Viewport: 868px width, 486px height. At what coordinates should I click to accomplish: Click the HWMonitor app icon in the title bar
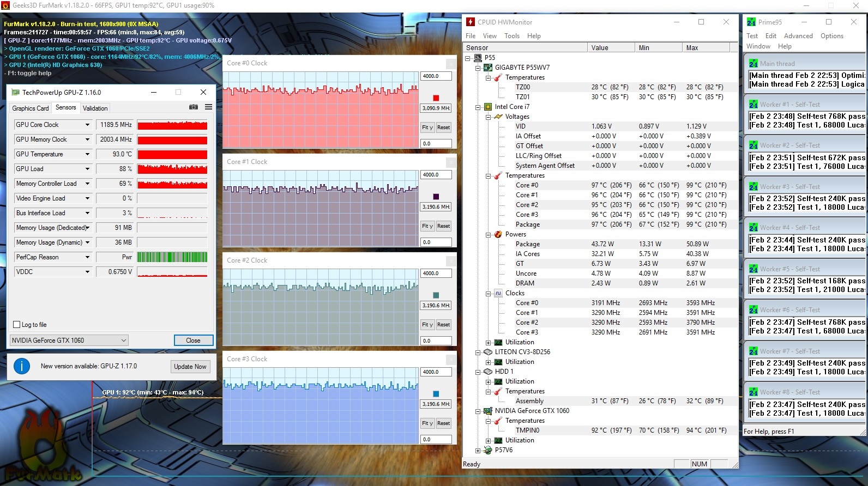[471, 22]
